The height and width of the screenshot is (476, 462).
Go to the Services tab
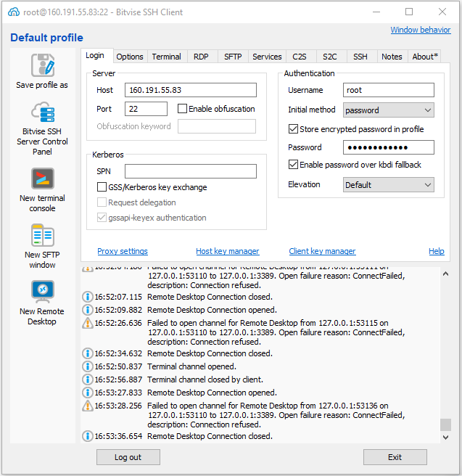(267, 57)
